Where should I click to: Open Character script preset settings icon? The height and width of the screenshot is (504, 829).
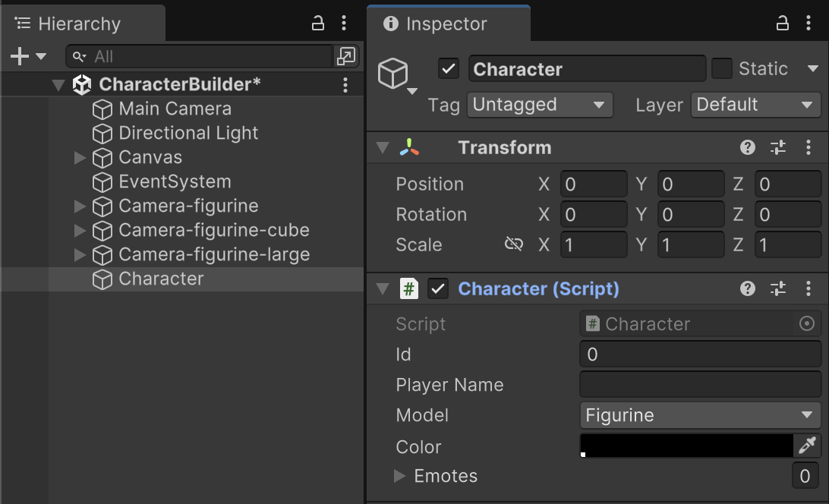click(778, 288)
